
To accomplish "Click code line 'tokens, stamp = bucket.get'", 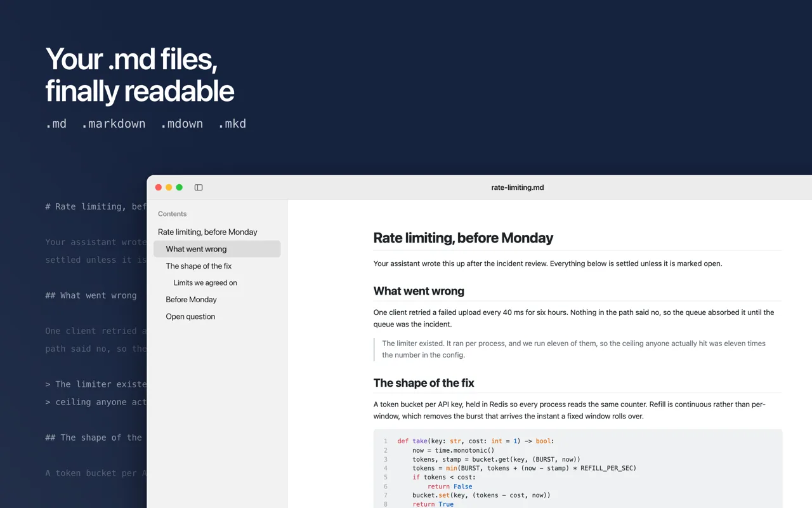I will click(x=496, y=459).
